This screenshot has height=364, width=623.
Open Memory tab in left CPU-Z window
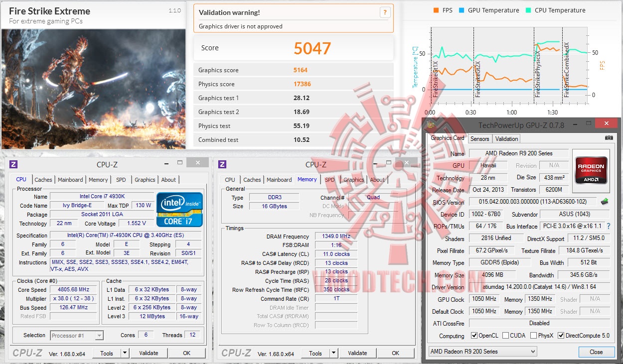(x=98, y=180)
